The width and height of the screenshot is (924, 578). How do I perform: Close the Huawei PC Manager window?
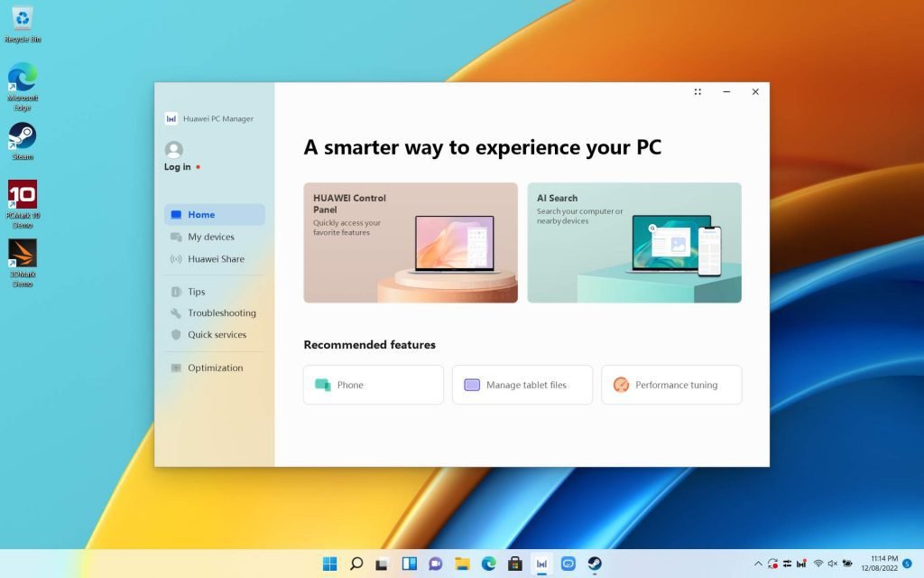[x=755, y=91]
